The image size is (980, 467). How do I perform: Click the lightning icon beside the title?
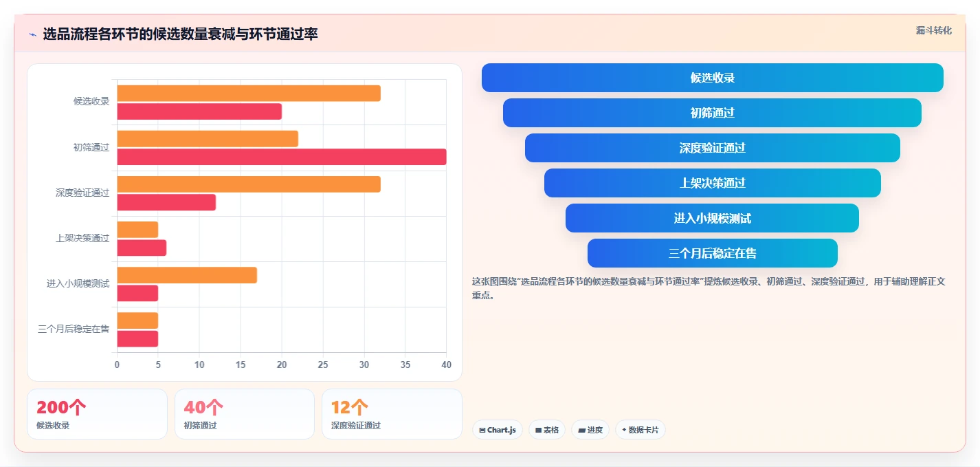[33, 34]
